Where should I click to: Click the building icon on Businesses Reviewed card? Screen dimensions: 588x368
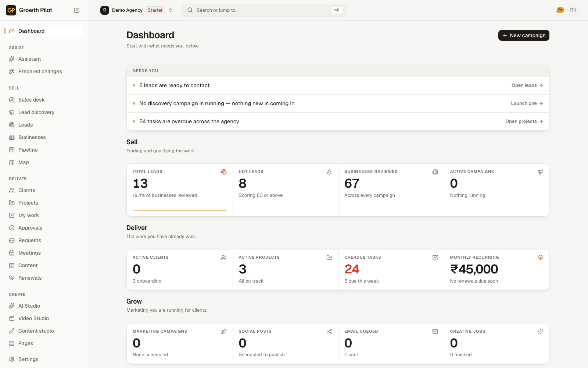435,172
